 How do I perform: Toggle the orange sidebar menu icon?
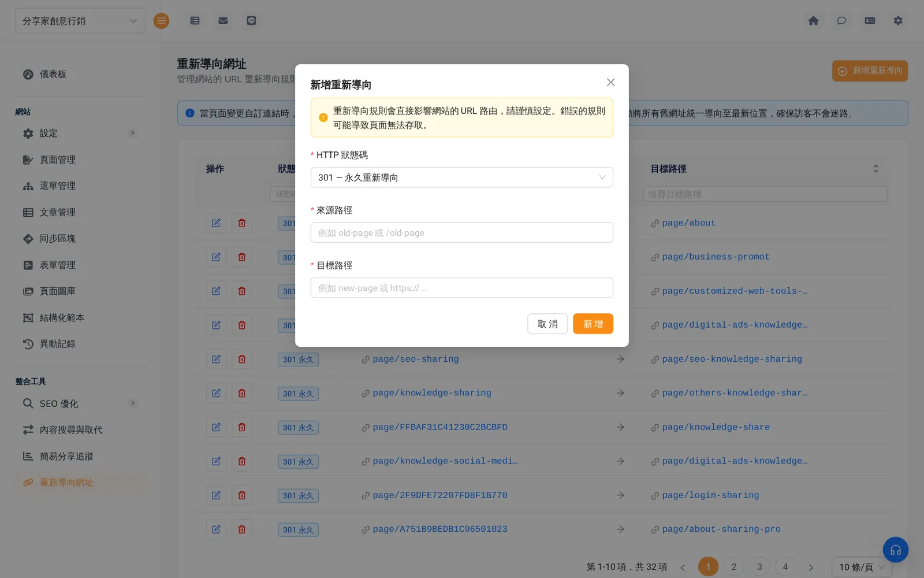click(x=161, y=21)
